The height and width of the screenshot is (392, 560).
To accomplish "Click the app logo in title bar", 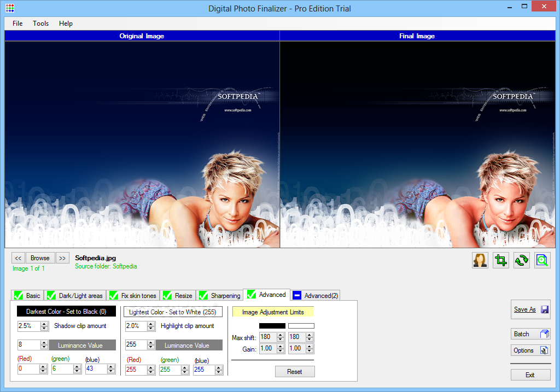I will point(10,8).
